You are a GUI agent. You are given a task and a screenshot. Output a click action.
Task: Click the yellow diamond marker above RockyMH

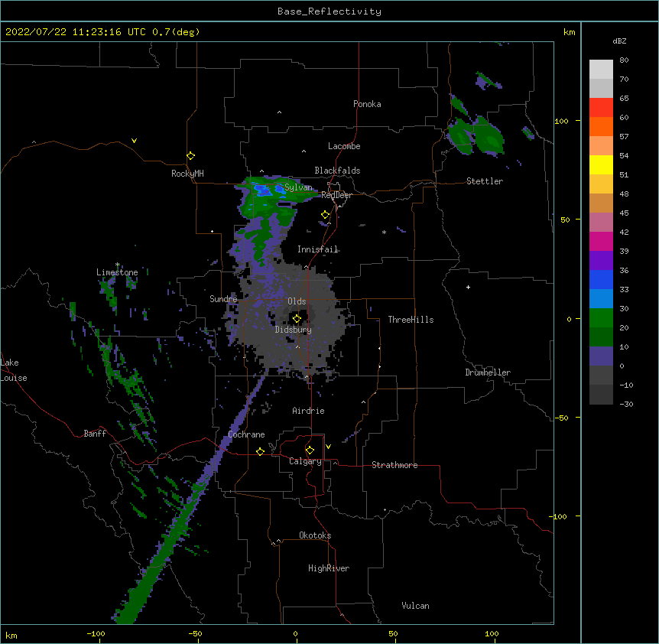coord(190,156)
